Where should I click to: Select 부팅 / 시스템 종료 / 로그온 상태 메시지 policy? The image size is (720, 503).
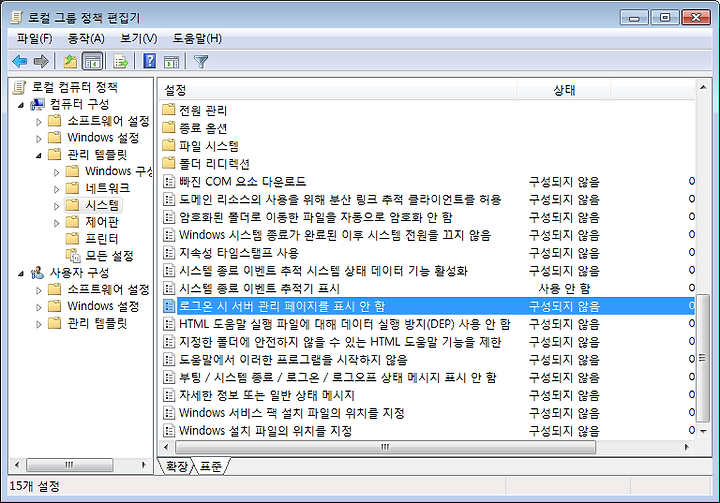(x=338, y=378)
